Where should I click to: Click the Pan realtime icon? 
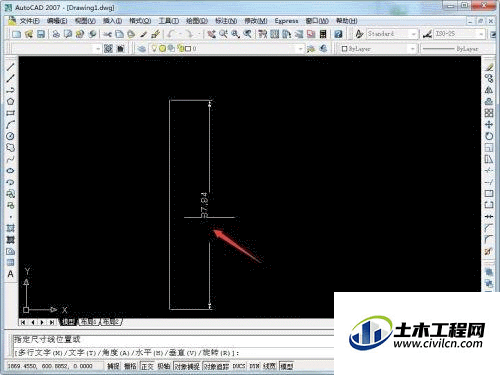point(211,34)
